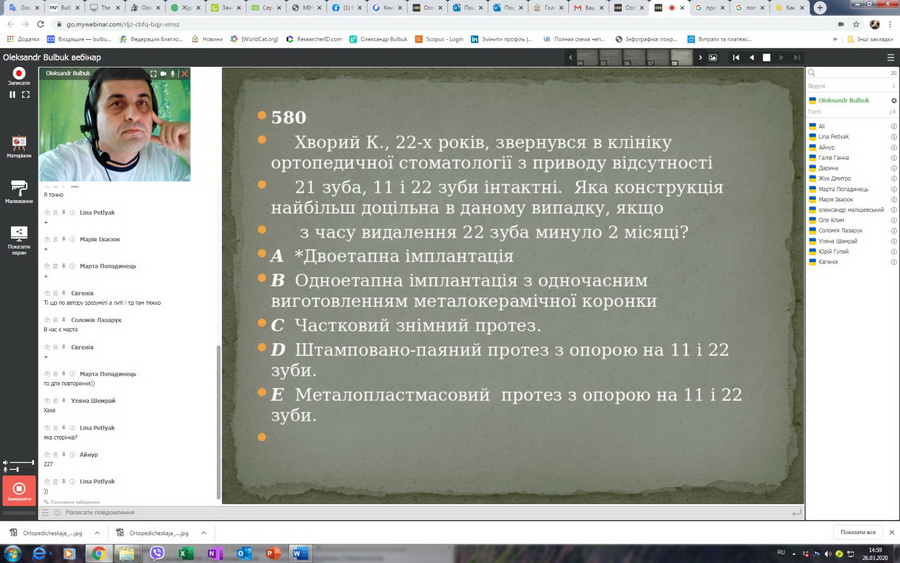Click the Show screen (Показати екран) icon

pos(18,233)
